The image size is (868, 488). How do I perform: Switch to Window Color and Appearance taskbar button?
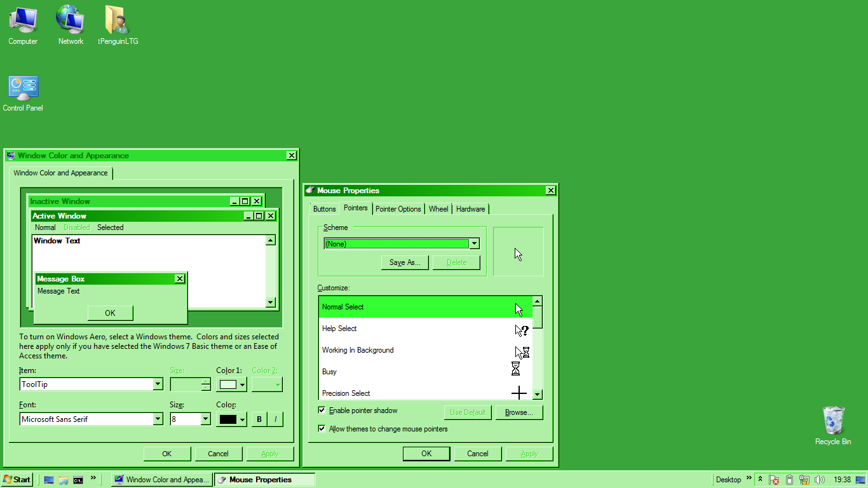pyautogui.click(x=161, y=480)
